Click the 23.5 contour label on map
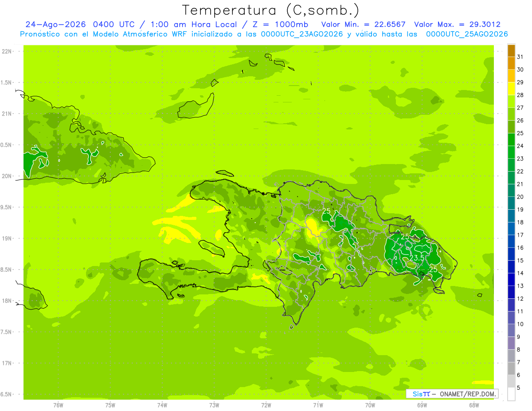 [x=417, y=258]
